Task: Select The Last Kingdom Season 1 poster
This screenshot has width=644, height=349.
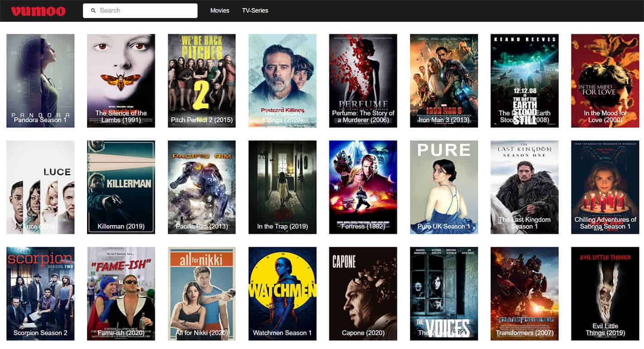Action: tap(524, 187)
